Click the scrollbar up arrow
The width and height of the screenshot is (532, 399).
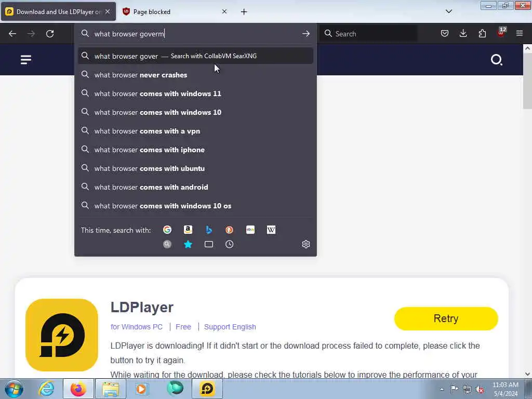527,48
